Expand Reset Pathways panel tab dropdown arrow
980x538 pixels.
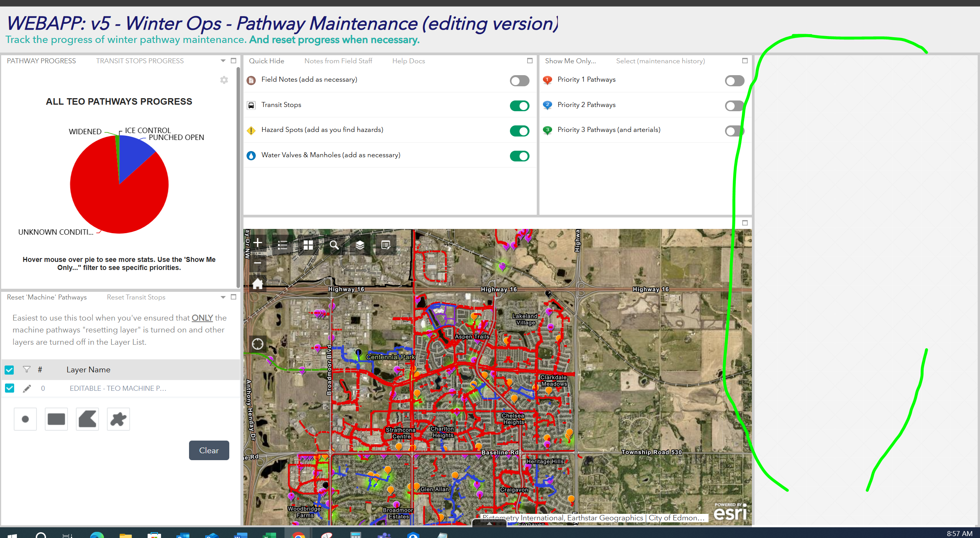[223, 297]
